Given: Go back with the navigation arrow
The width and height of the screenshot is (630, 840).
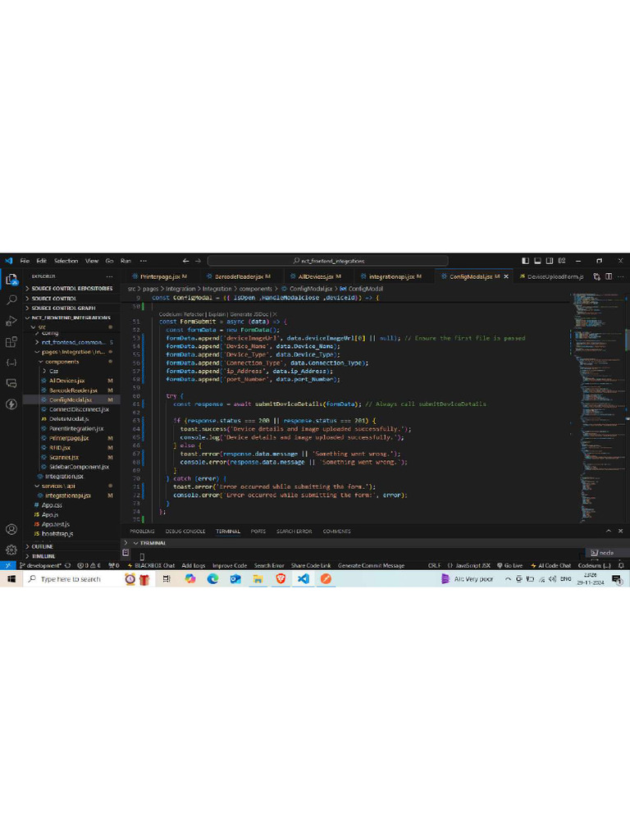Looking at the screenshot, I should [x=186, y=261].
